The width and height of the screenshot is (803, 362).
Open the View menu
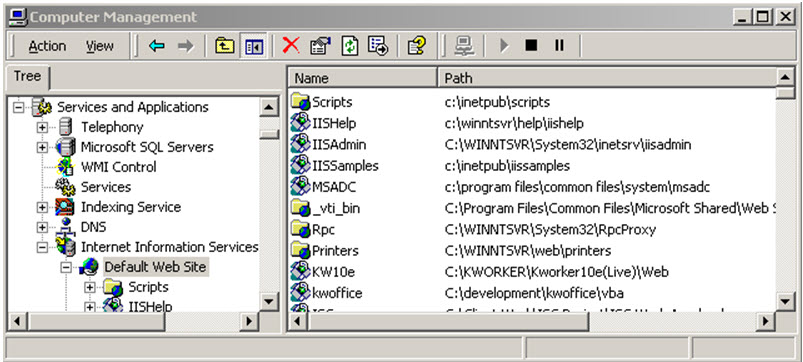point(99,46)
